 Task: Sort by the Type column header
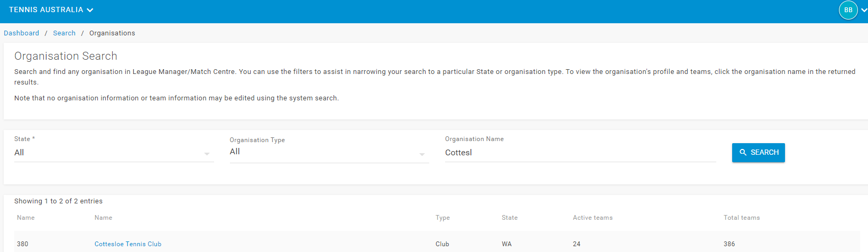442,218
